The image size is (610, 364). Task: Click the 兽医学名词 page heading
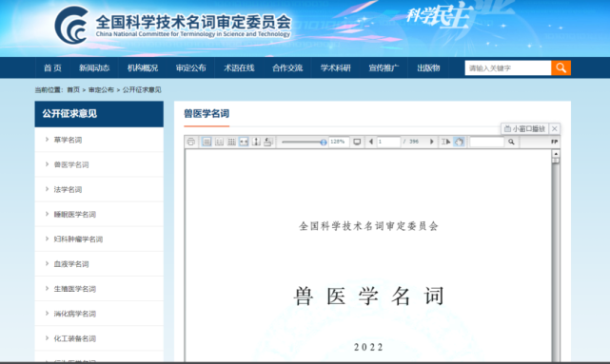tap(207, 114)
